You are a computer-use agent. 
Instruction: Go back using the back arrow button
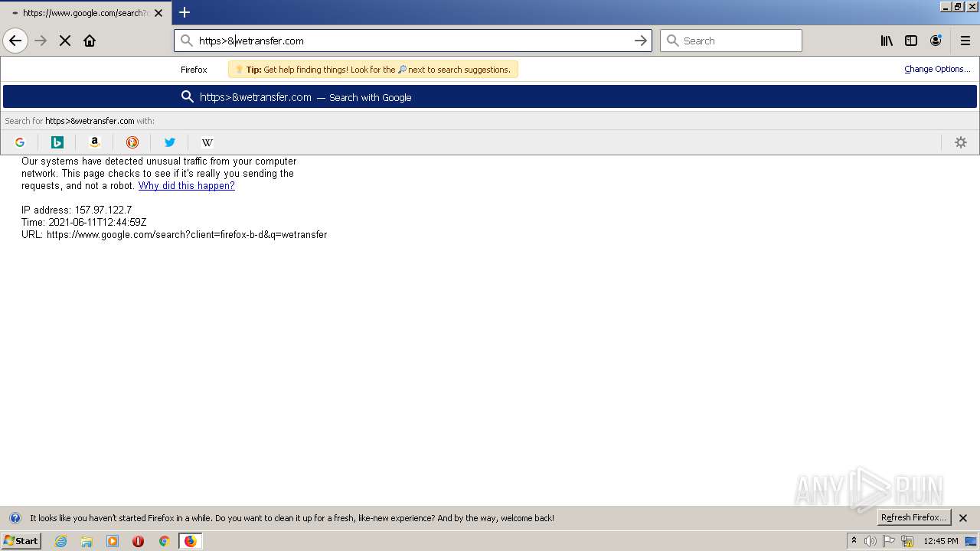pyautogui.click(x=15, y=41)
